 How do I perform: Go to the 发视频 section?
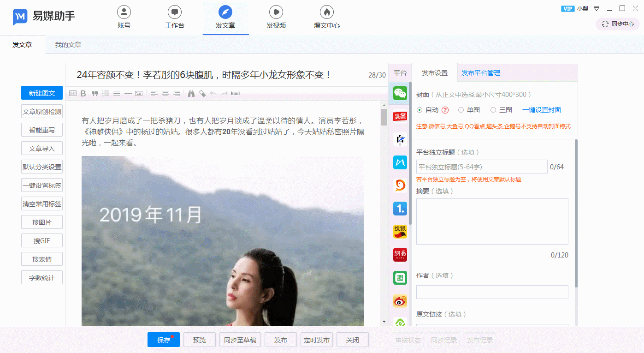point(276,18)
